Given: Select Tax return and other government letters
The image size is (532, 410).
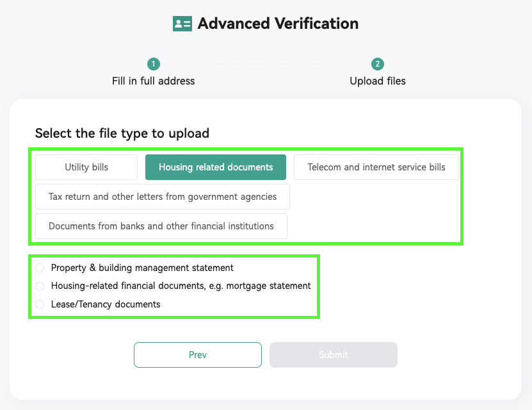Looking at the screenshot, I should click(163, 197).
